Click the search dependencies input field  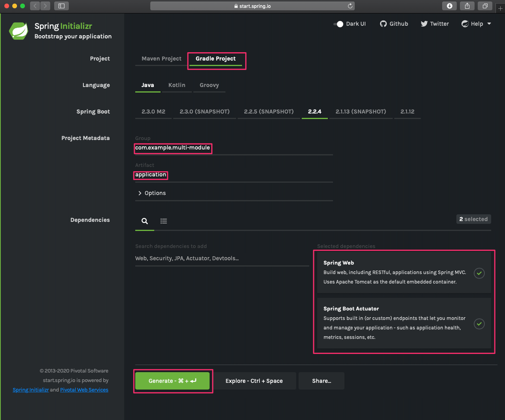pyautogui.click(x=222, y=258)
